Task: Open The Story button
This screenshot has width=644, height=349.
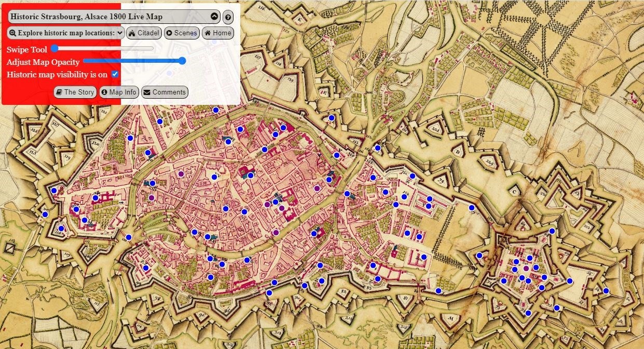Action: click(x=75, y=92)
